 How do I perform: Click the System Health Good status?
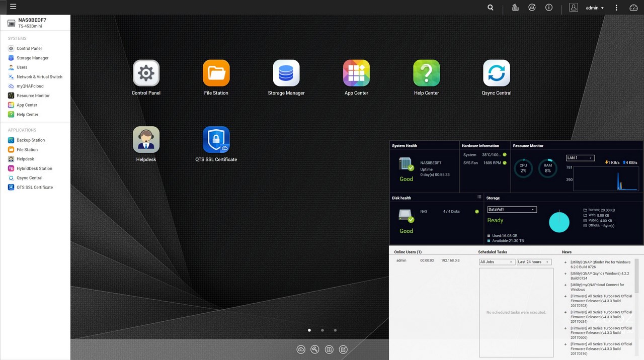[x=407, y=179]
